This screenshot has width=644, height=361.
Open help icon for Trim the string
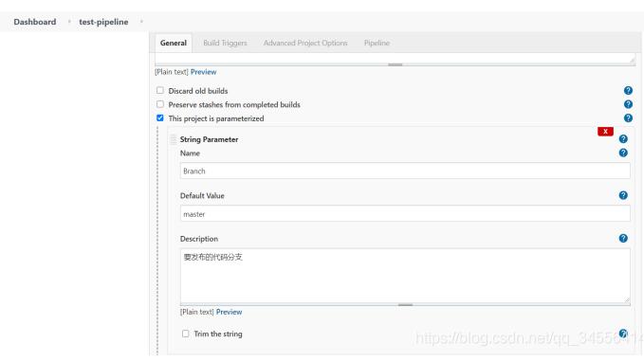click(623, 334)
